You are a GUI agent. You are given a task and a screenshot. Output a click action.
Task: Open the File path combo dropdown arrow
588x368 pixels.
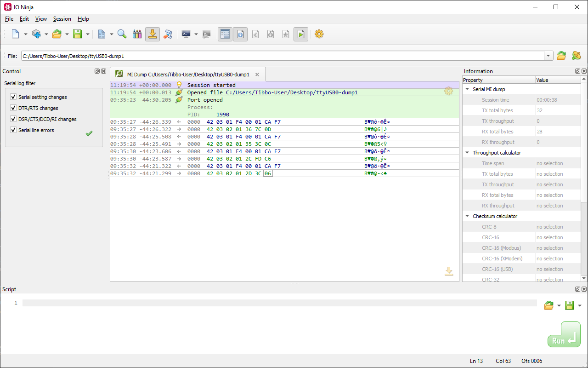pos(548,56)
